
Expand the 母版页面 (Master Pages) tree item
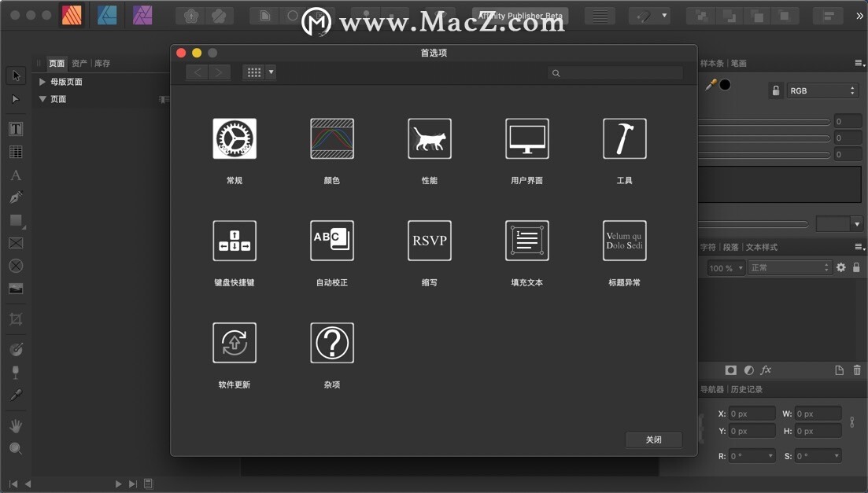coord(45,81)
